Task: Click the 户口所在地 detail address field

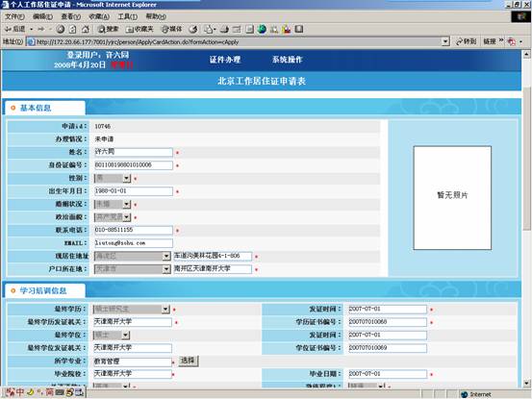Action: 213,269
